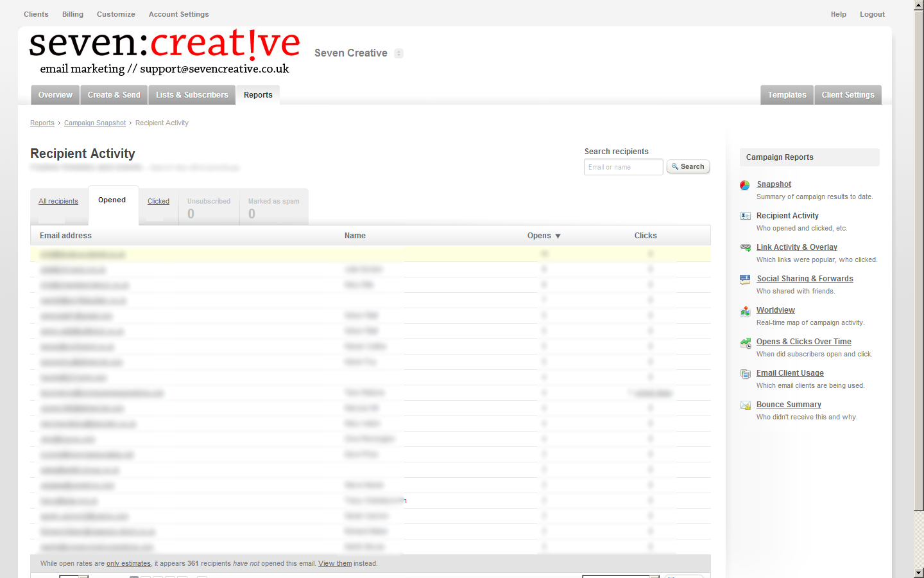
Task: Switch to the Clicked tab
Action: tap(158, 202)
